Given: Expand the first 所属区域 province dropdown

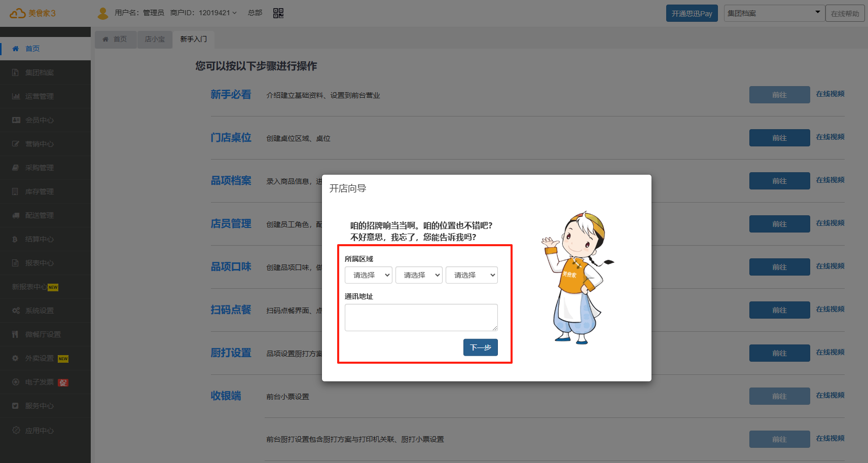Looking at the screenshot, I should click(x=369, y=275).
